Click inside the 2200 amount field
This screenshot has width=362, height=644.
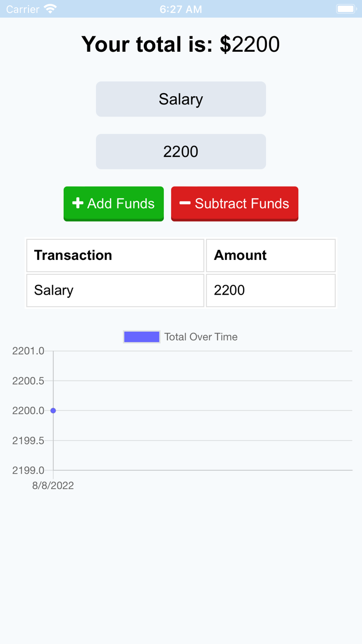(180, 151)
